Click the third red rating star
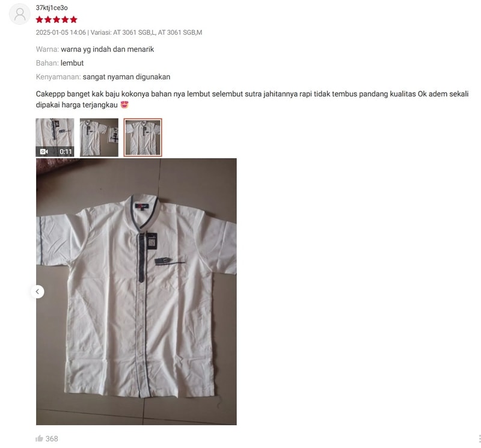Image resolution: width=481 pixels, height=448 pixels. pyautogui.click(x=57, y=20)
